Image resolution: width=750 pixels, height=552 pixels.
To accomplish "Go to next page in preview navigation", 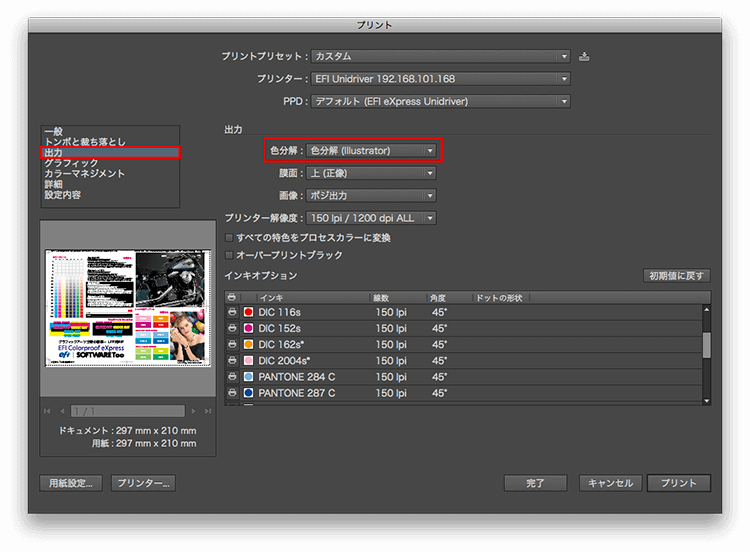I will click(x=194, y=411).
